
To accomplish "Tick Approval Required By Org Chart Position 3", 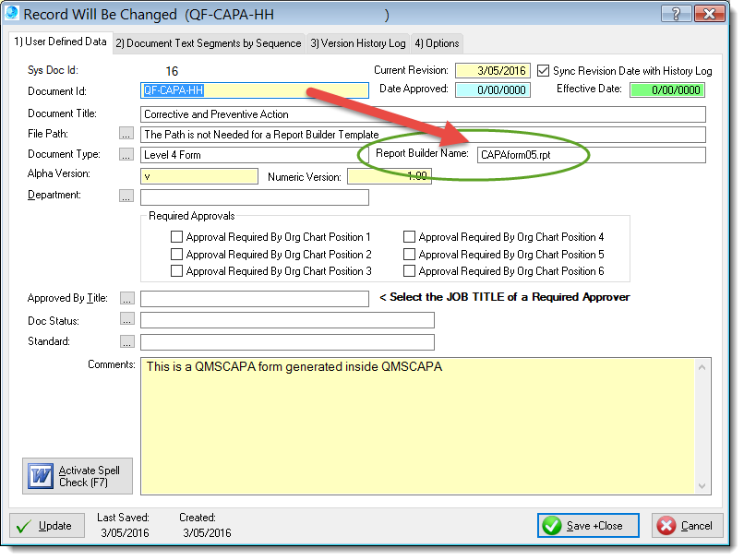I will [x=177, y=270].
